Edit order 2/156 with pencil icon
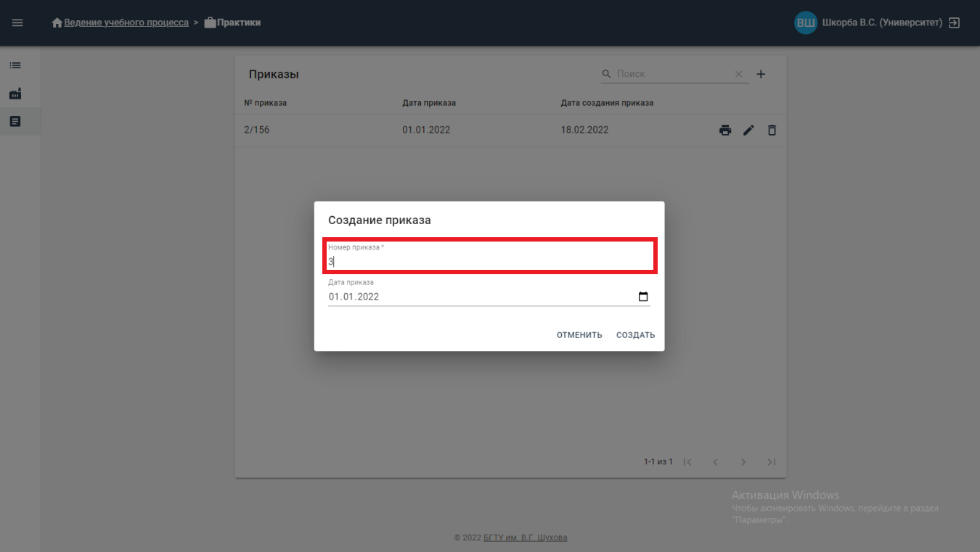This screenshot has width=980, height=552. [748, 131]
